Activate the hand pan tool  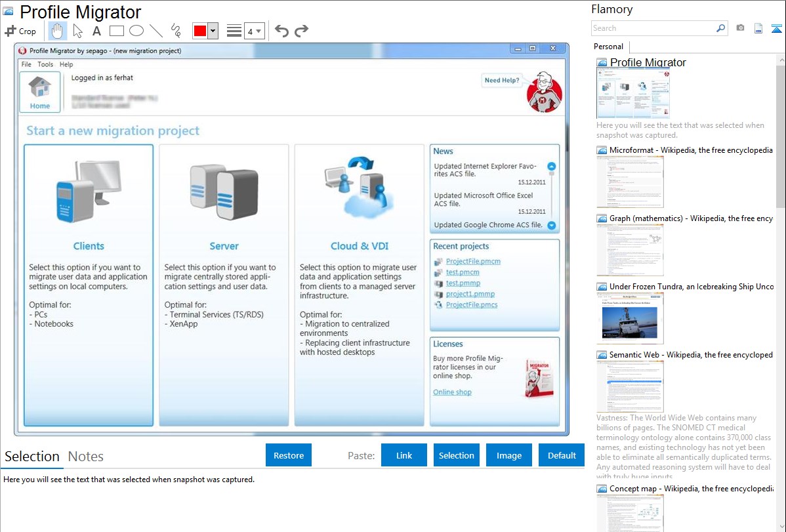tap(58, 31)
